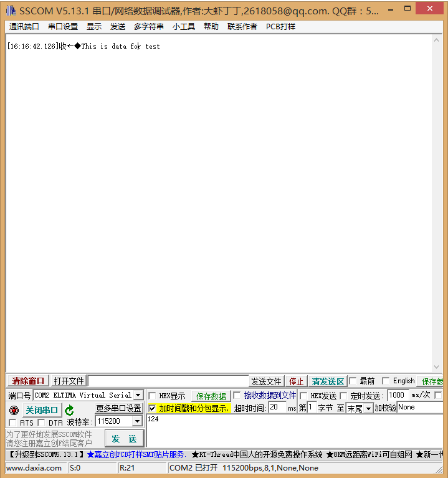Click the green refresh ports icon
Viewport: 448px width, 478px height.
(x=70, y=410)
